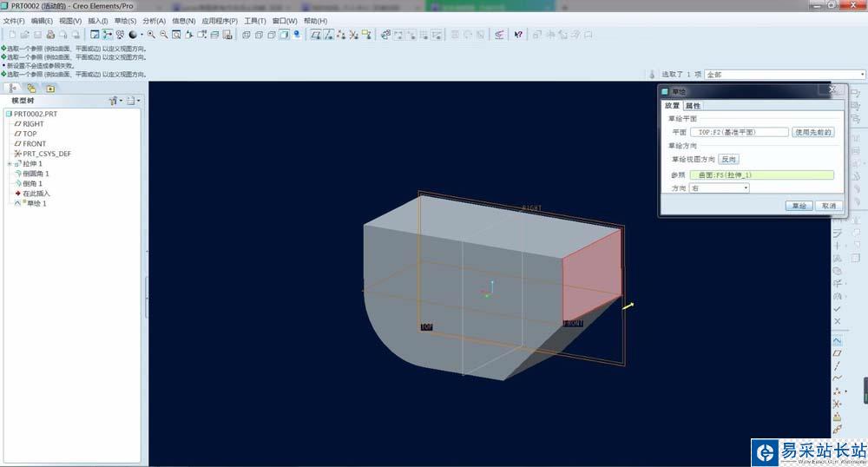The width and height of the screenshot is (868, 467).
Task: Open the 帮助(H) menu
Action: (315, 21)
